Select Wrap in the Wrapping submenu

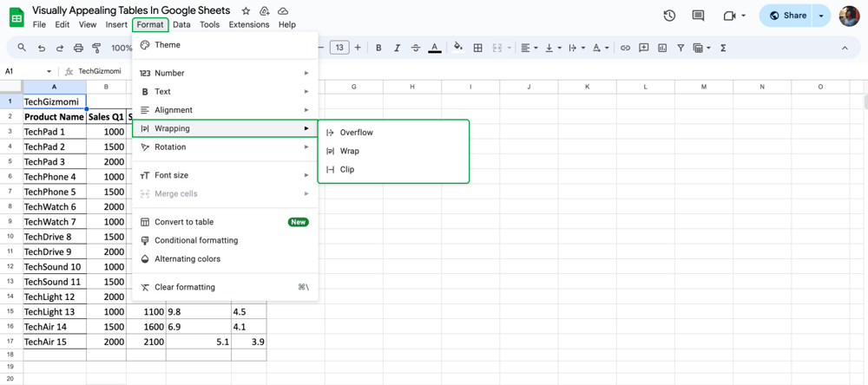click(x=350, y=151)
